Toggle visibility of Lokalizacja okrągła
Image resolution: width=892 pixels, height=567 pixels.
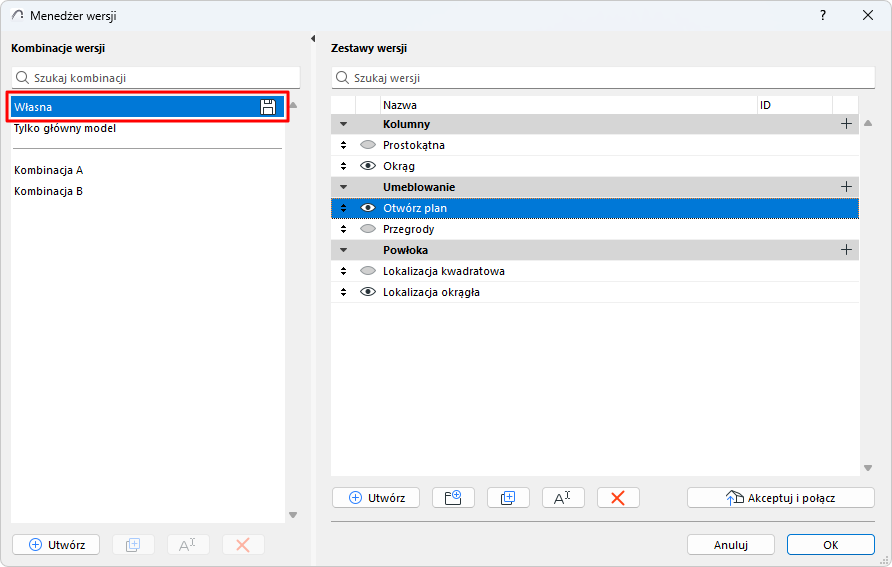[x=368, y=292]
